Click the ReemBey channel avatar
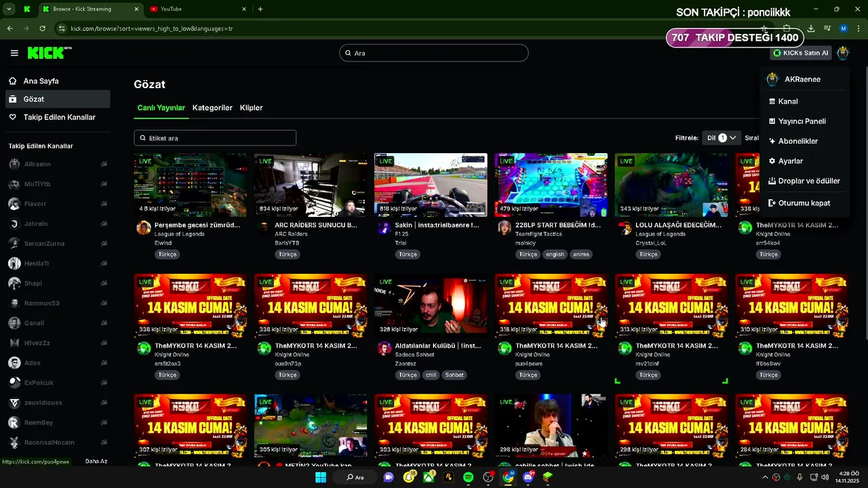 pos(14,422)
